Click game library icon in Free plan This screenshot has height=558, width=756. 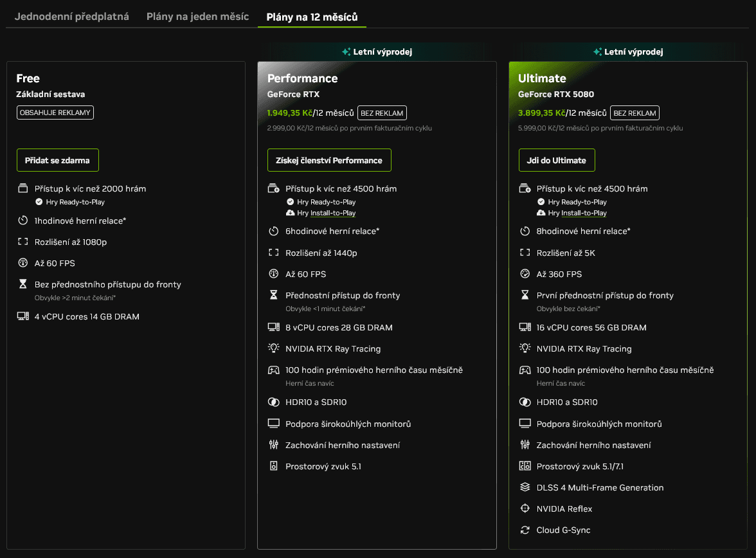pyautogui.click(x=22, y=188)
